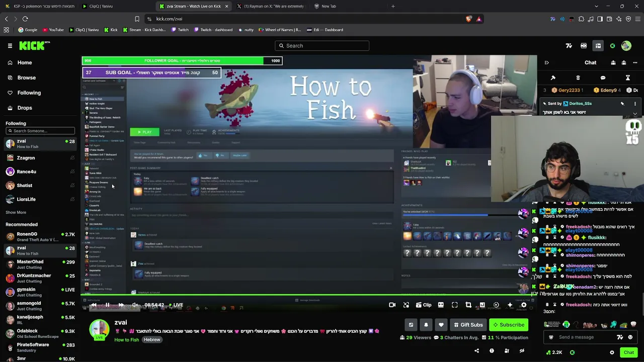This screenshot has height=362, width=644.
Task: Open the Kick sidebar hamburger menu
Action: [10, 46]
